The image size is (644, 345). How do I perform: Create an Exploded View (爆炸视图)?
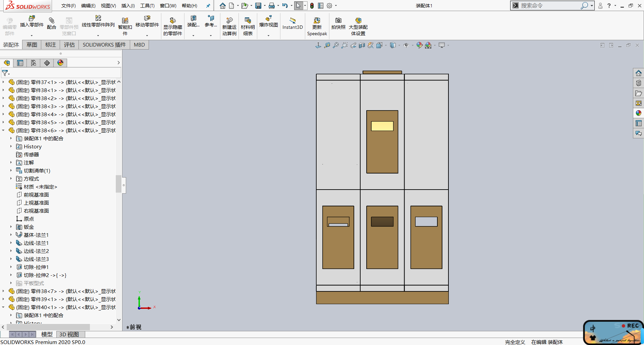(x=268, y=21)
